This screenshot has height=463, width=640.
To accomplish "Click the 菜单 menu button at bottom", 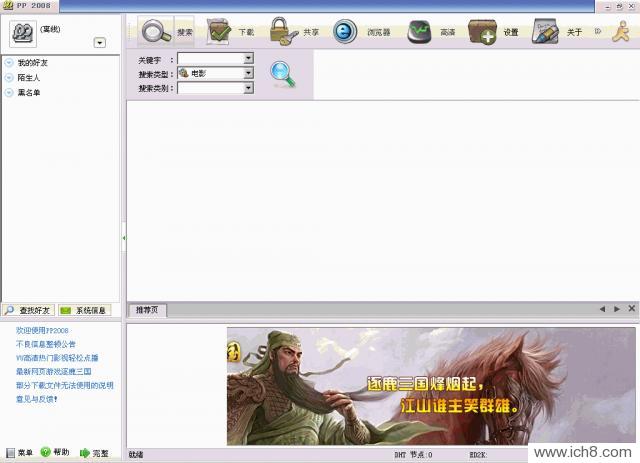I will pyautogui.click(x=20, y=453).
